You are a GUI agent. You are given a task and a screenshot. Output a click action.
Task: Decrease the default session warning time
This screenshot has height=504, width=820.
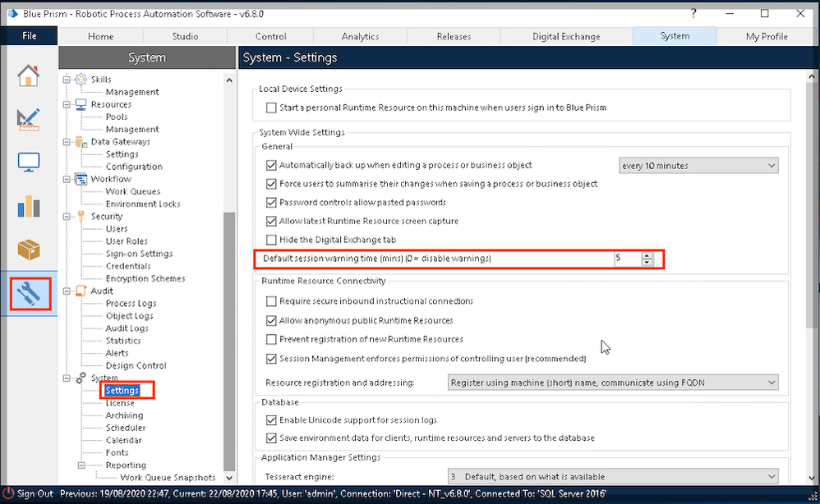click(x=647, y=262)
